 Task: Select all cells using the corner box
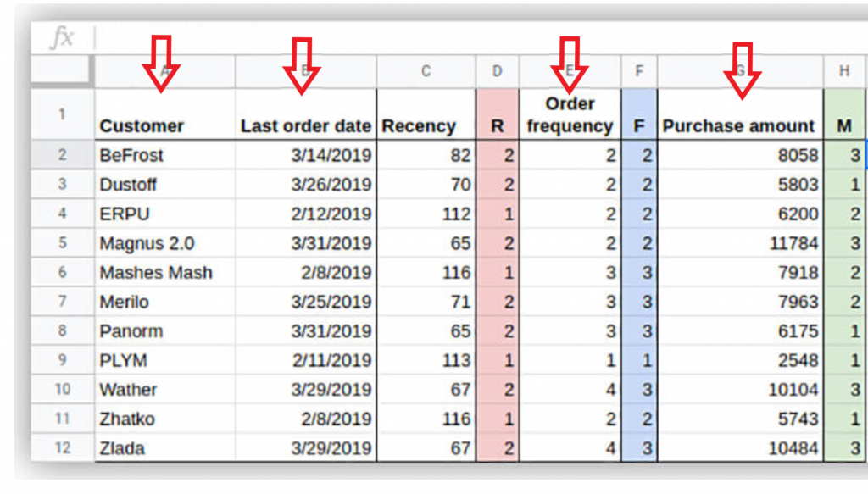coord(63,71)
